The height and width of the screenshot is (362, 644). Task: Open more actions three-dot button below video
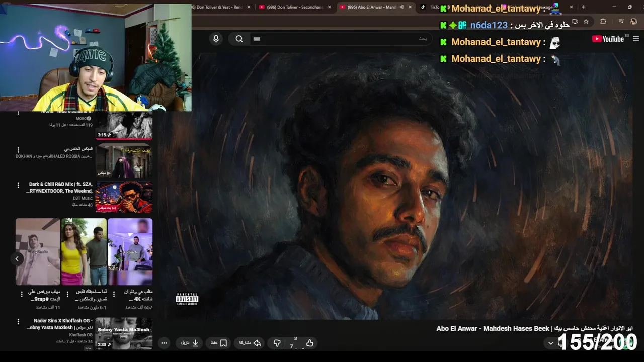[x=164, y=343]
